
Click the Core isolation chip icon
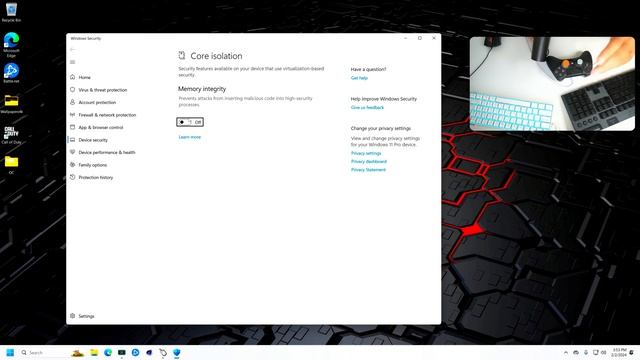(182, 55)
